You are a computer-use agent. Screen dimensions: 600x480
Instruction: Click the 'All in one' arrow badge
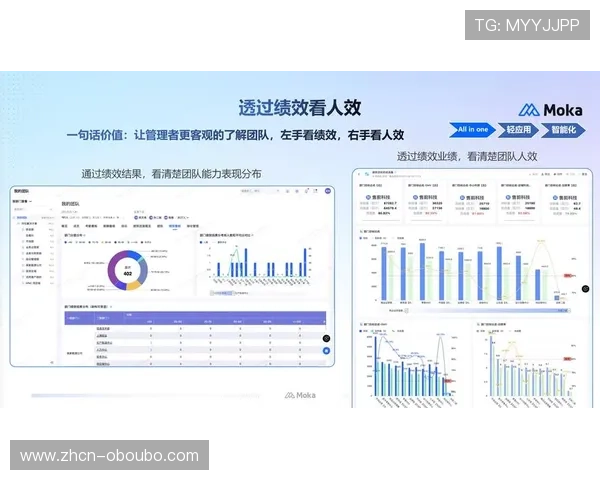pyautogui.click(x=472, y=130)
